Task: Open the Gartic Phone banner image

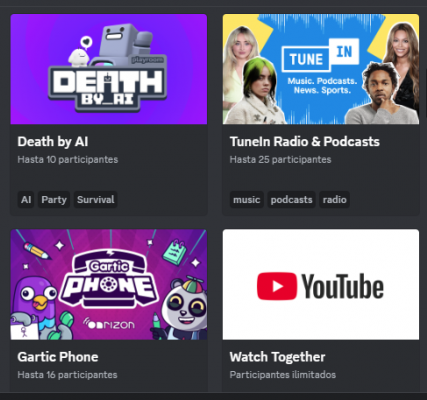Action: point(109,284)
